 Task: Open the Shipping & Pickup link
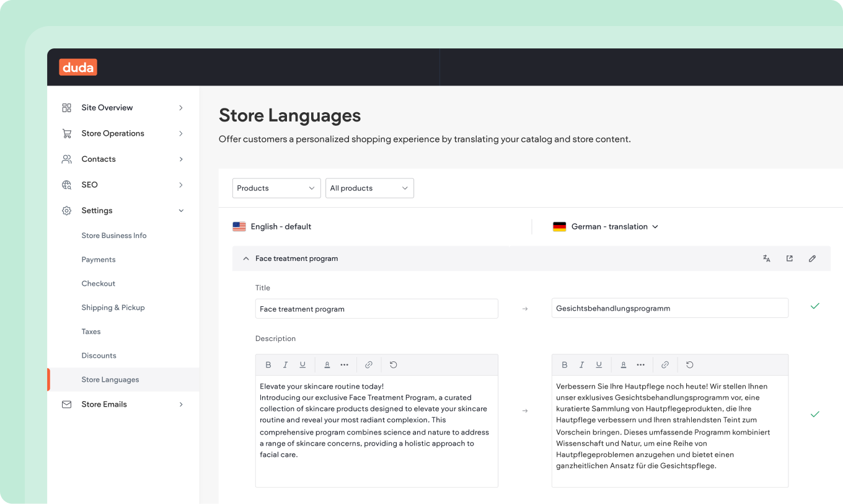tap(113, 307)
